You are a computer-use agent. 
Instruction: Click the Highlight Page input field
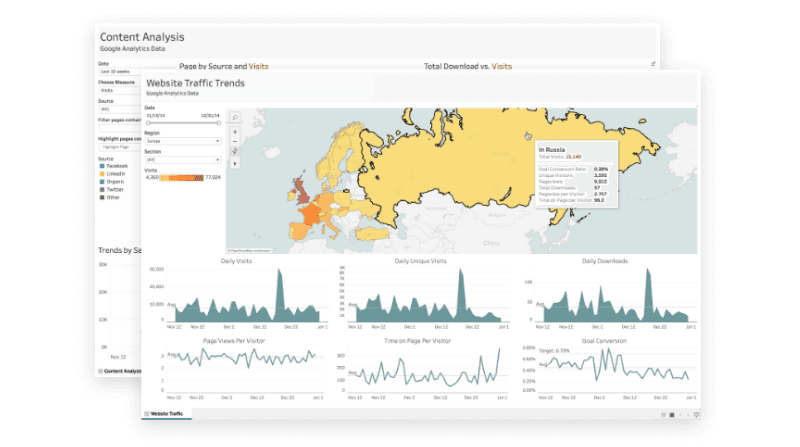pyautogui.click(x=118, y=146)
